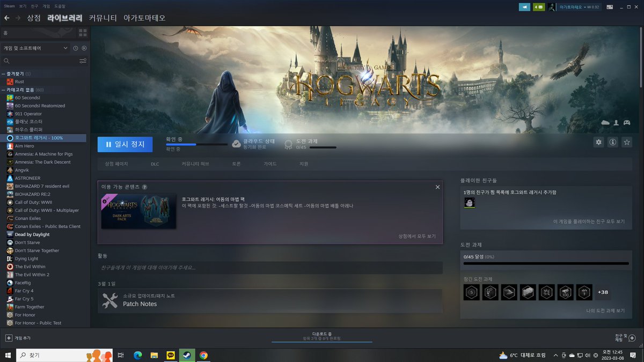The width and height of the screenshot is (644, 362).
Task: Add Hogwarts Legacy to favorites star
Action: click(626, 142)
